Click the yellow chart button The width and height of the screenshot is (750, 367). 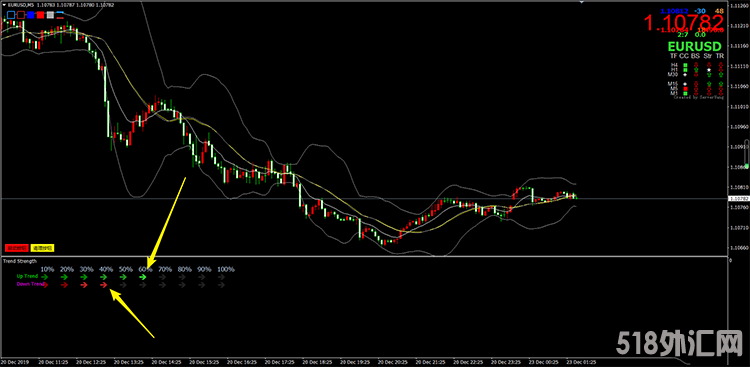[x=43, y=248]
